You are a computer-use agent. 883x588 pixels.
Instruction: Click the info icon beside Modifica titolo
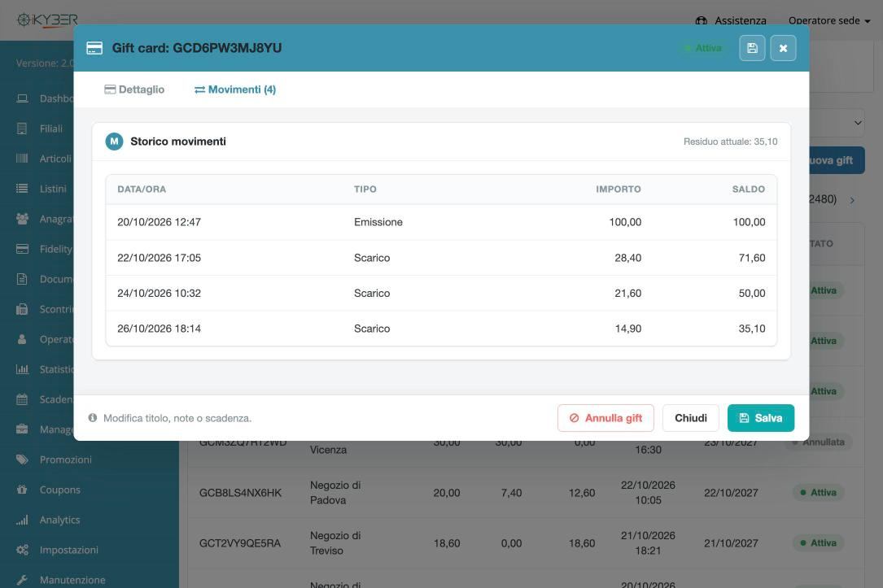[93, 418]
